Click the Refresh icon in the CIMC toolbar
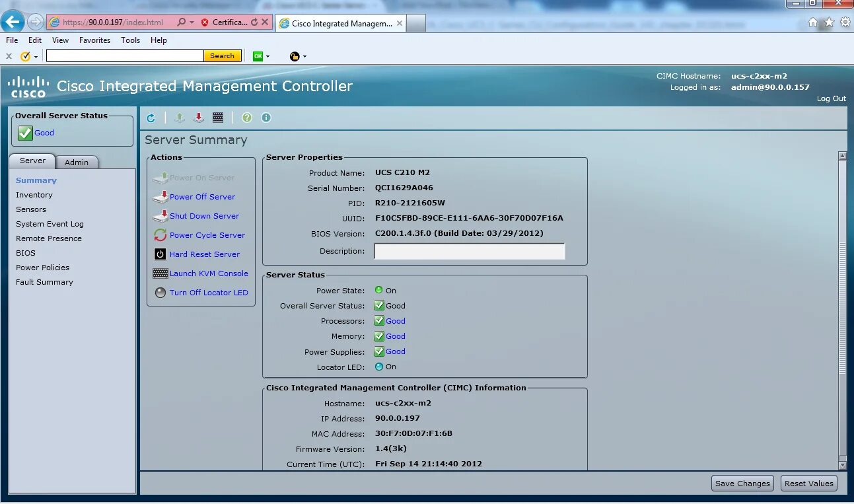Screen dimensions: 854x504 pos(151,118)
